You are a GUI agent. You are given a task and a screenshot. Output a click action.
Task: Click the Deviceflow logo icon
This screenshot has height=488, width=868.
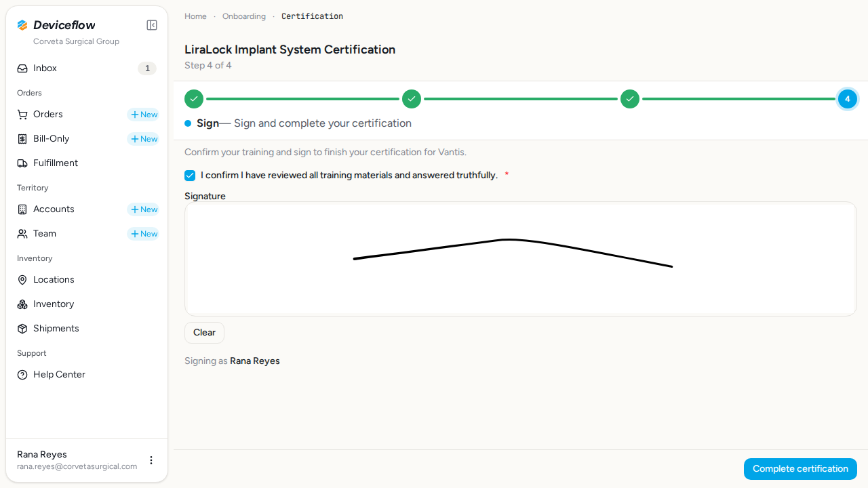[x=22, y=25]
